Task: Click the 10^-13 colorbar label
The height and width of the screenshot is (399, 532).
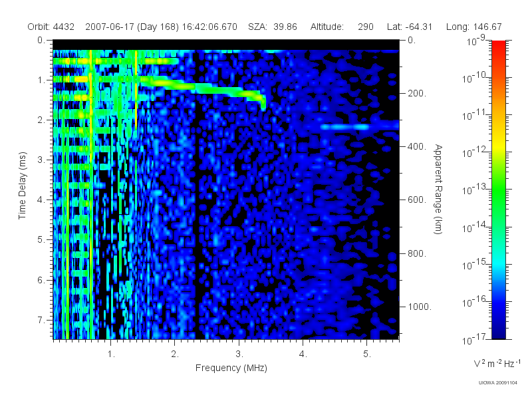Action: (x=475, y=190)
